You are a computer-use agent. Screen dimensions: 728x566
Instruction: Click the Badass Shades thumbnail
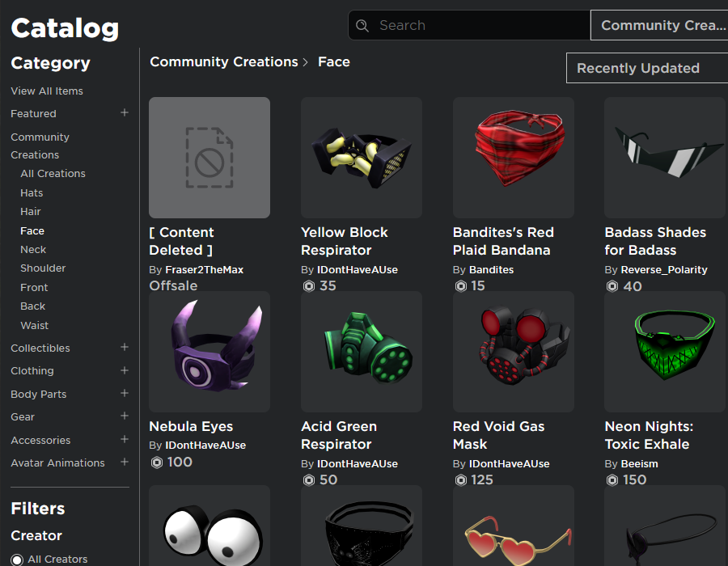pos(665,158)
